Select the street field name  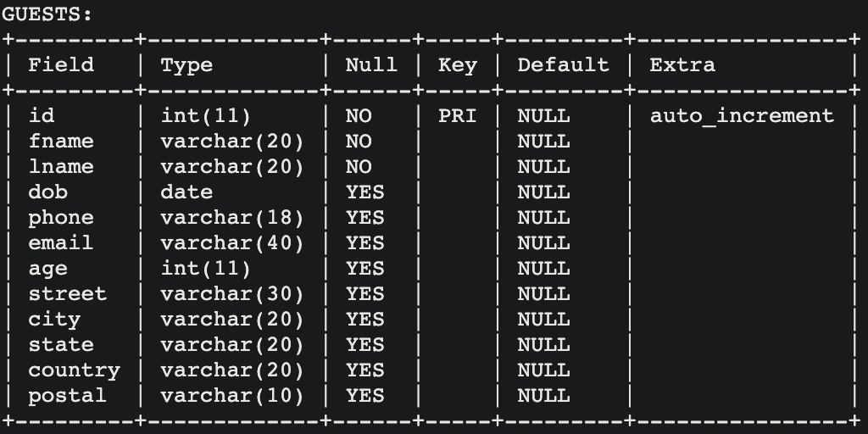pyautogui.click(x=68, y=294)
